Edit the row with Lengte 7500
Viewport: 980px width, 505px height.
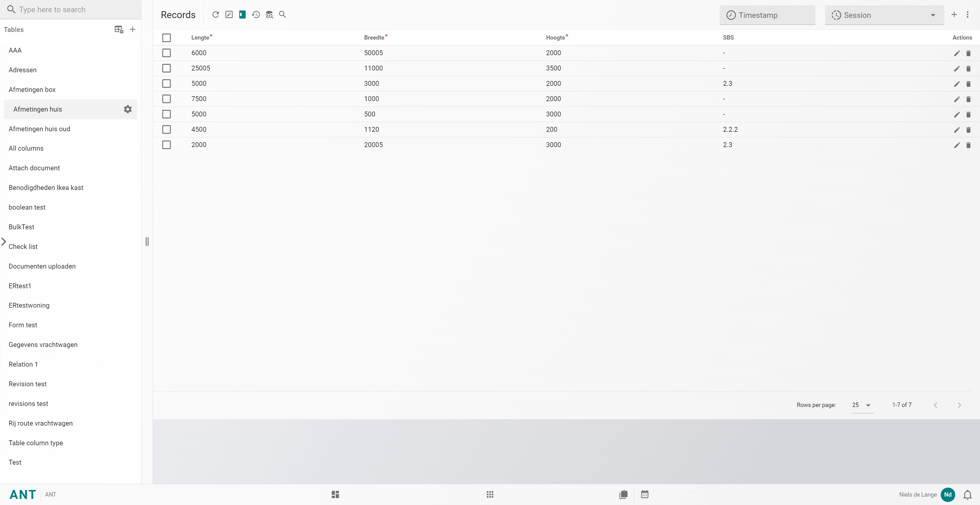(x=957, y=99)
